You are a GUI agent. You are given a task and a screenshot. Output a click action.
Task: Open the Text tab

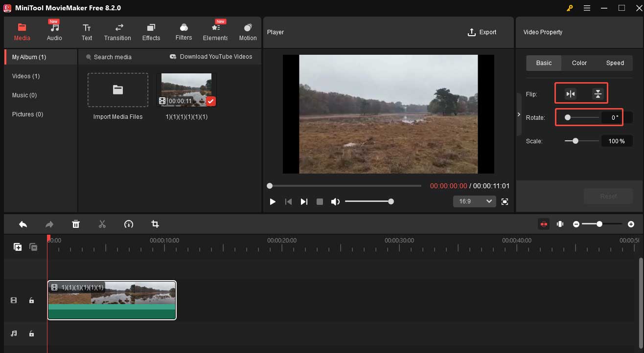[87, 32]
